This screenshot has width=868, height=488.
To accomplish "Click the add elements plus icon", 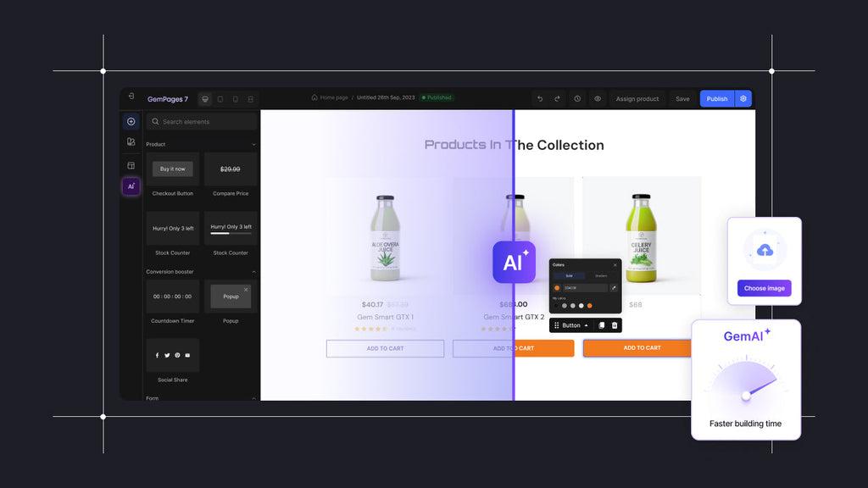I will pyautogui.click(x=131, y=122).
